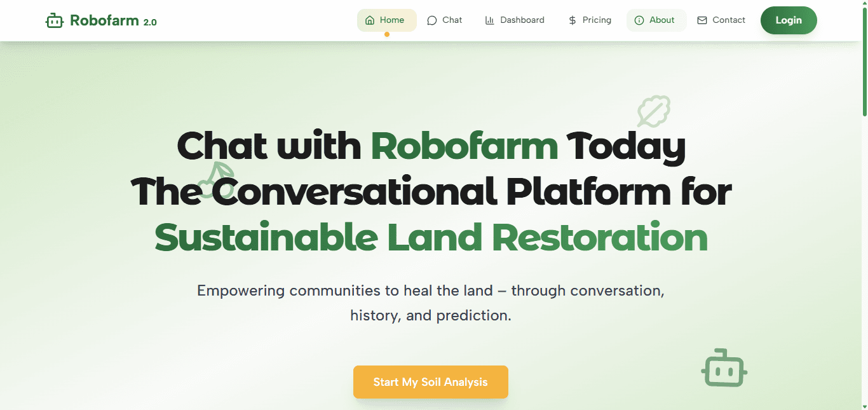Click the chat bubble icon in the navbar
The height and width of the screenshot is (410, 868).
(431, 20)
